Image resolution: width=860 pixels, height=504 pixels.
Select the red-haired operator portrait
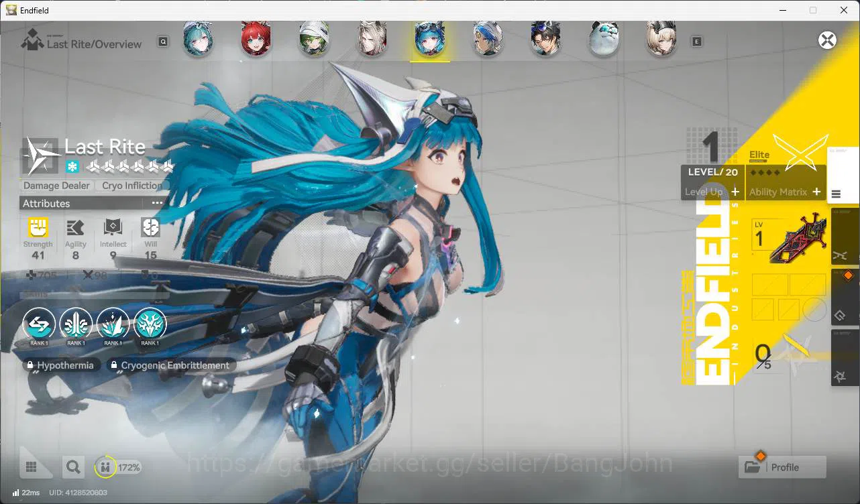pos(256,39)
